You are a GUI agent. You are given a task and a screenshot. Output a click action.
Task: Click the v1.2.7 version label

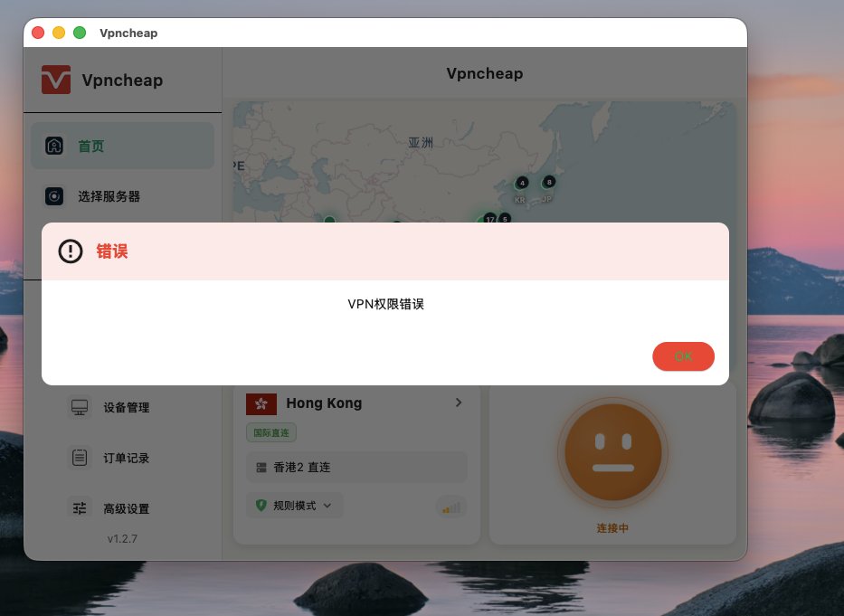(x=122, y=539)
